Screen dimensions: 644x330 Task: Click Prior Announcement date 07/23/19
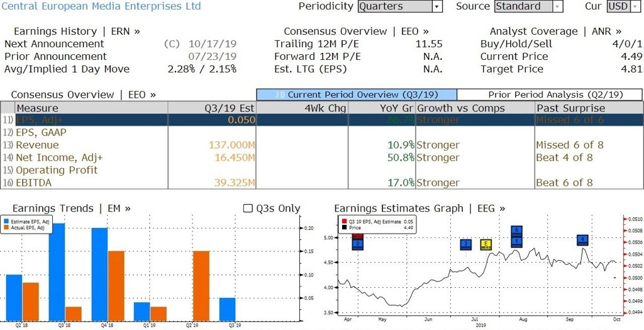coord(213,57)
